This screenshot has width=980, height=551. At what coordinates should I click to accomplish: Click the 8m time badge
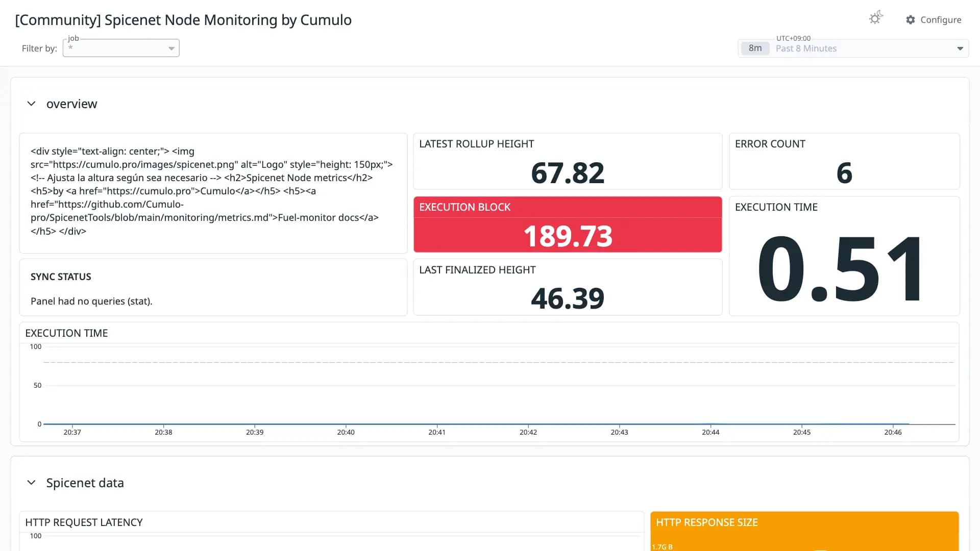[x=755, y=48]
